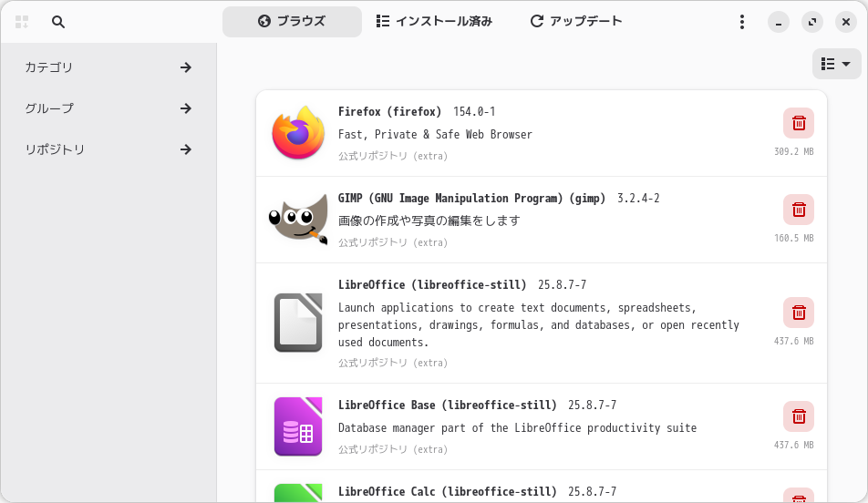Switch to the アップデート tab
This screenshot has height=503, width=868.
point(576,22)
